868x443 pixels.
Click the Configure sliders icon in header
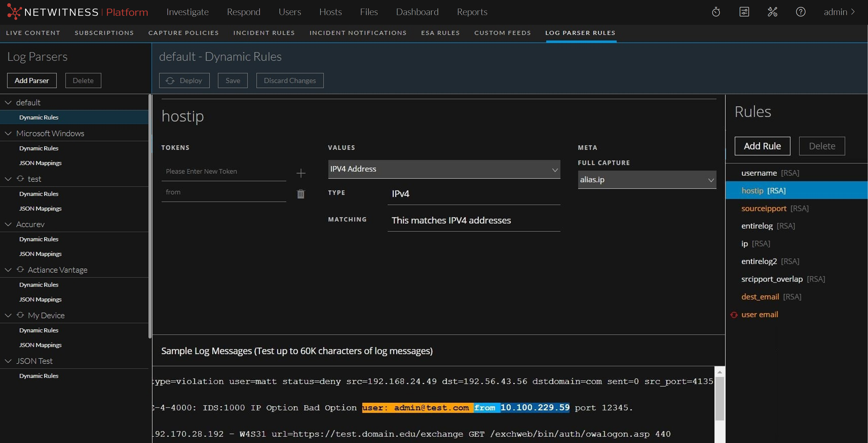coord(744,12)
